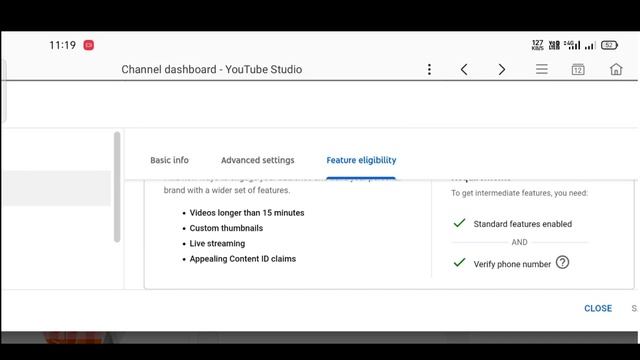640x360 pixels.
Task: Click the text 'Custom thumbnails'
Action: [x=226, y=228]
